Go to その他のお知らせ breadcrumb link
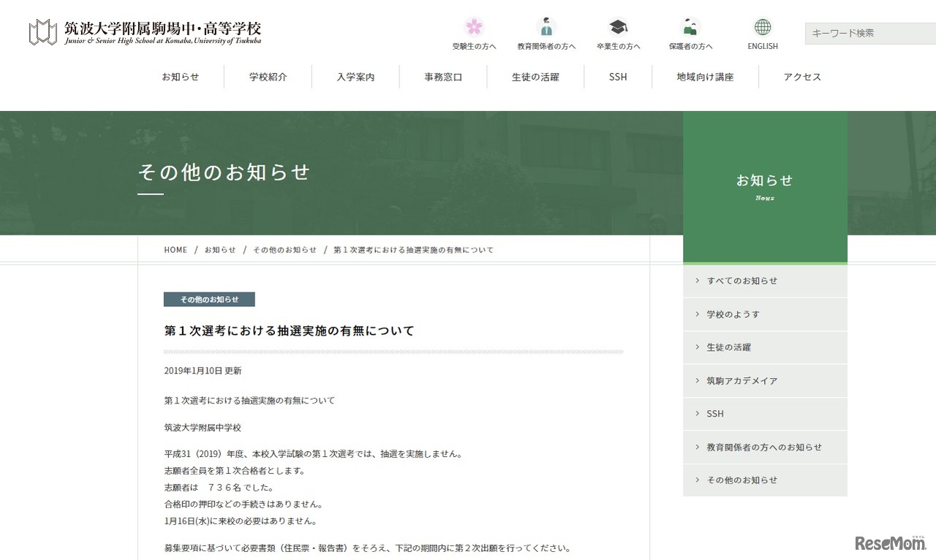936x560 pixels. tap(284, 250)
